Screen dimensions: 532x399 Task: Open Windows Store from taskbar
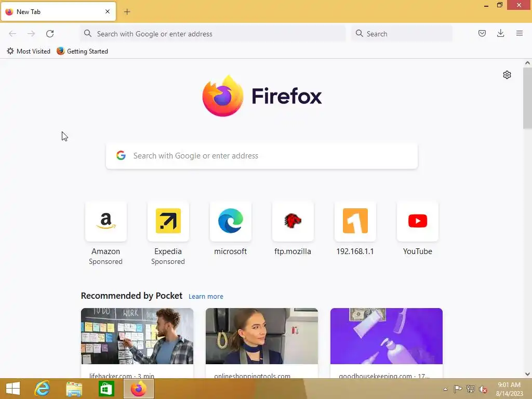(x=106, y=389)
